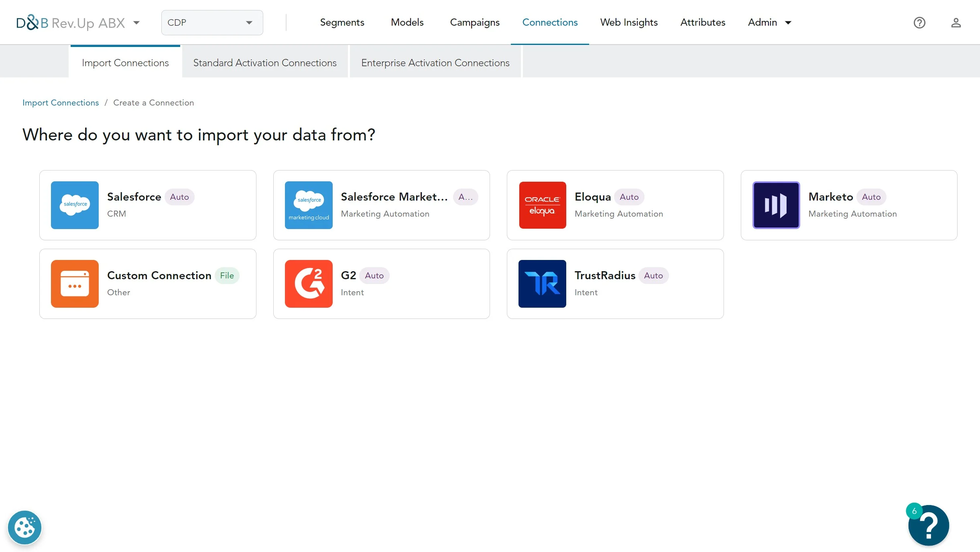The width and height of the screenshot is (980, 552).
Task: Click Marketing Automation text under Eloqua
Action: pos(618,213)
